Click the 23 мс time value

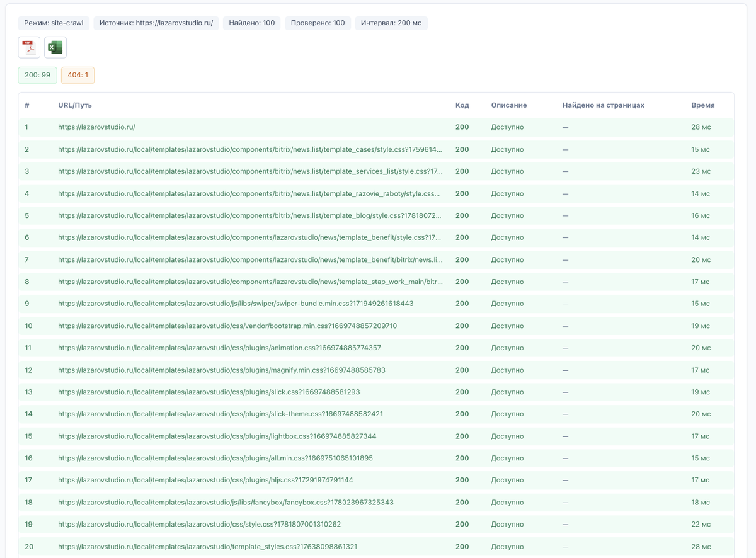(701, 171)
